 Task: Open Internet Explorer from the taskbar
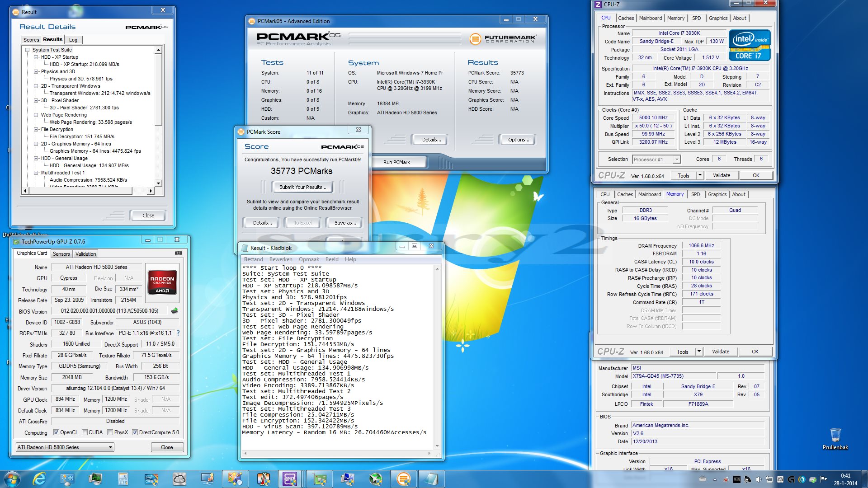click(40, 479)
